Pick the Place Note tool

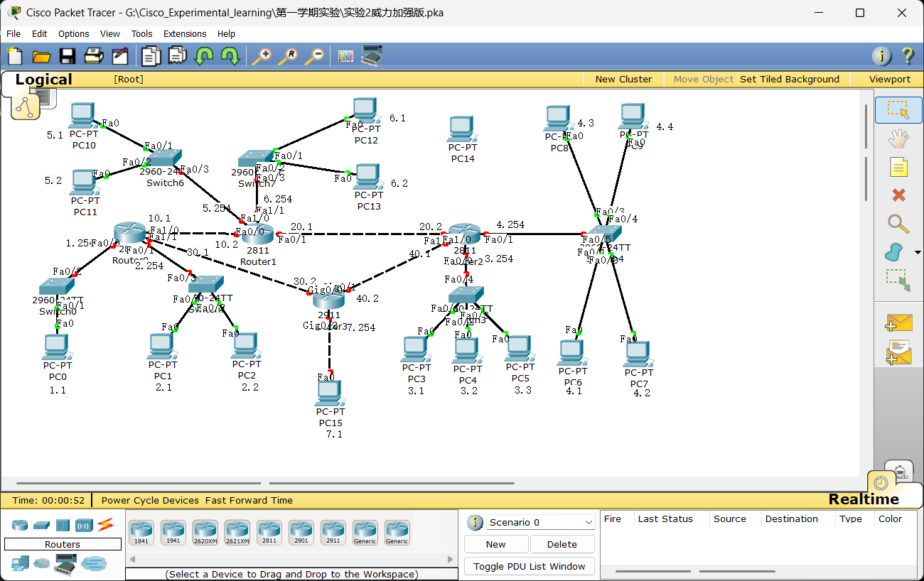pos(898,167)
